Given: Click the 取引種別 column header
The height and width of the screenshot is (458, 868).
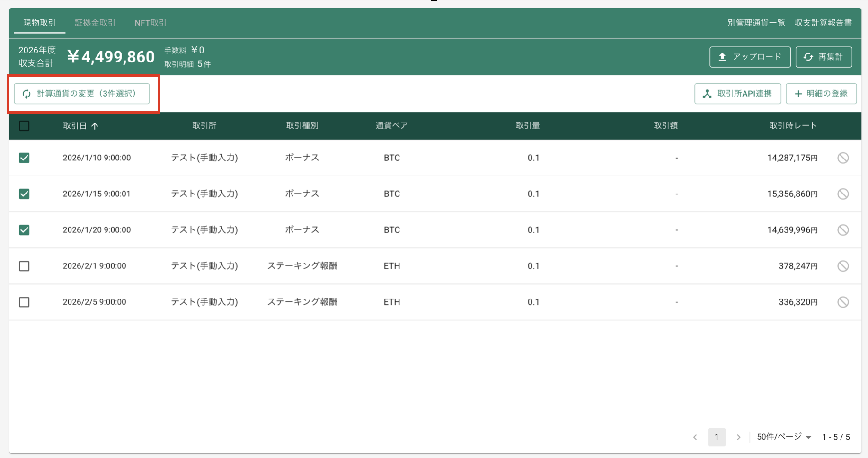Looking at the screenshot, I should [x=302, y=125].
